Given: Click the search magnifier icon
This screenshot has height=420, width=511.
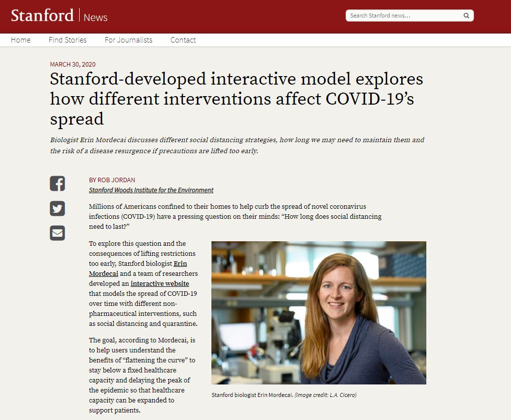Looking at the screenshot, I should [466, 16].
